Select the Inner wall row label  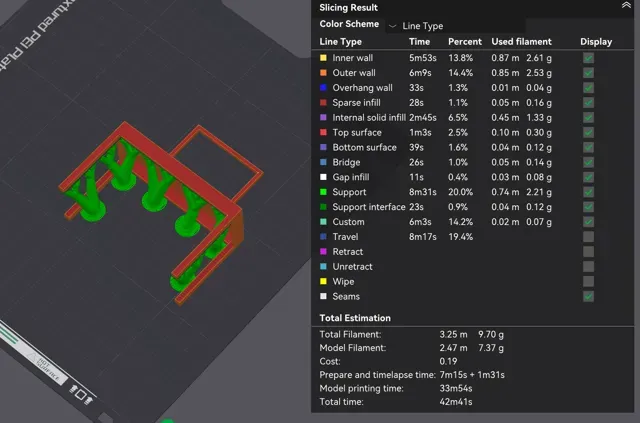click(x=352, y=58)
